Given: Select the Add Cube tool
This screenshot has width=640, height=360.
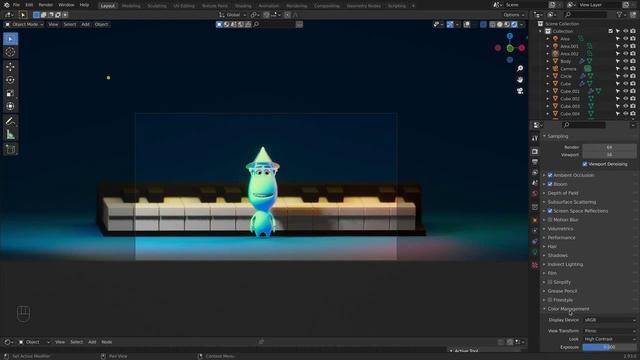Looking at the screenshot, I should point(10,149).
